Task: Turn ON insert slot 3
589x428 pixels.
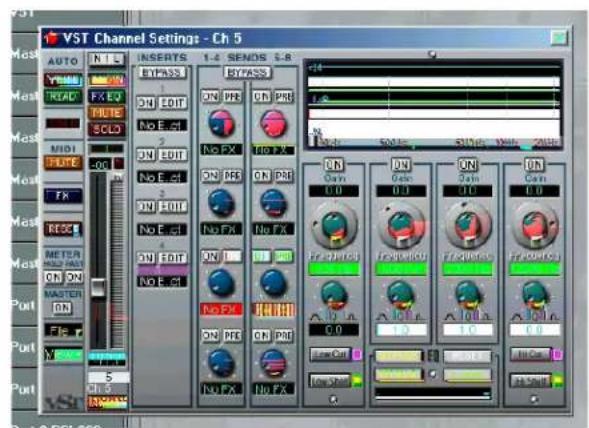Action: (146, 206)
